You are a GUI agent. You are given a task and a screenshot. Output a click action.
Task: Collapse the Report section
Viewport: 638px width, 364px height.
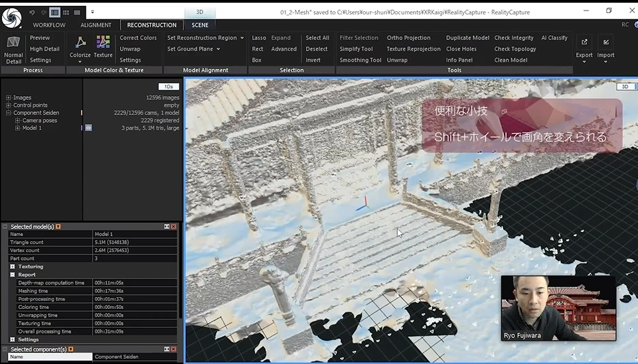[13, 274]
